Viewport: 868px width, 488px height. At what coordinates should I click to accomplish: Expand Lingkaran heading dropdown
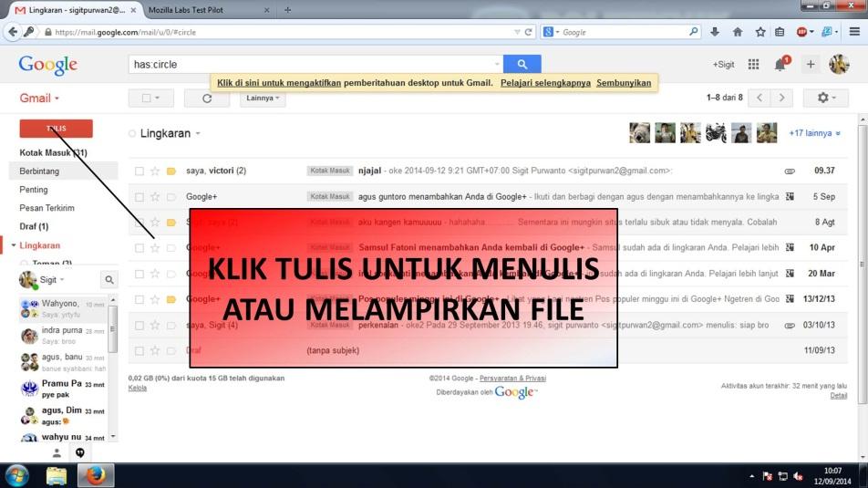[x=198, y=133]
